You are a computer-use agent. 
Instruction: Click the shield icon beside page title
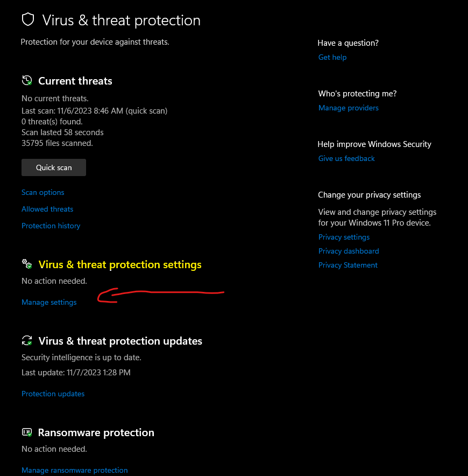(27, 20)
